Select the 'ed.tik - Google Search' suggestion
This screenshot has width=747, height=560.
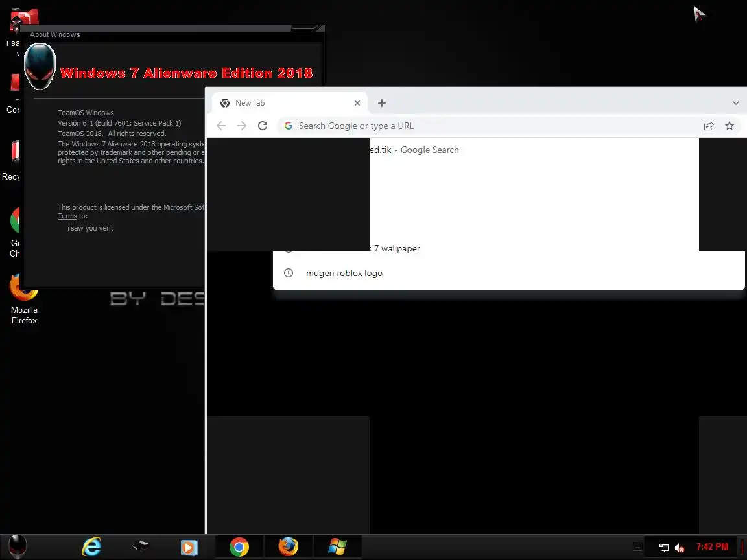coord(414,150)
